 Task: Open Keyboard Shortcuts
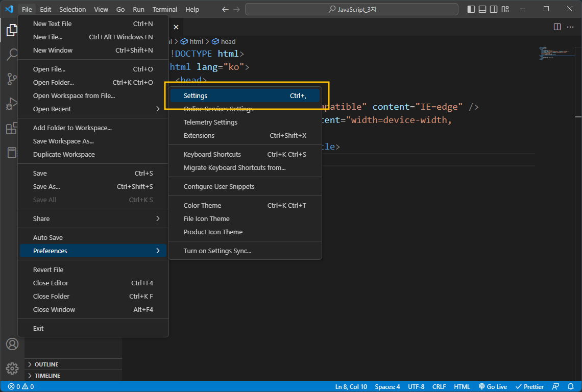[245, 155]
